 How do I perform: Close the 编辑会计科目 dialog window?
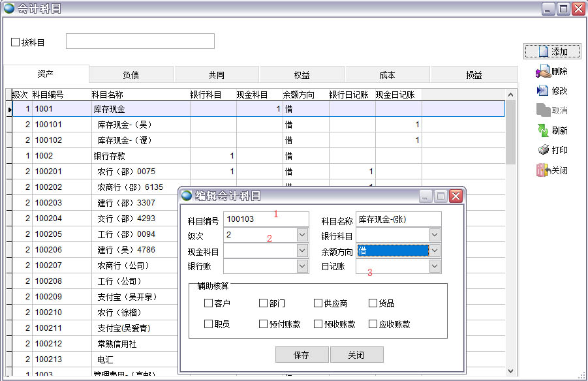[x=456, y=196]
